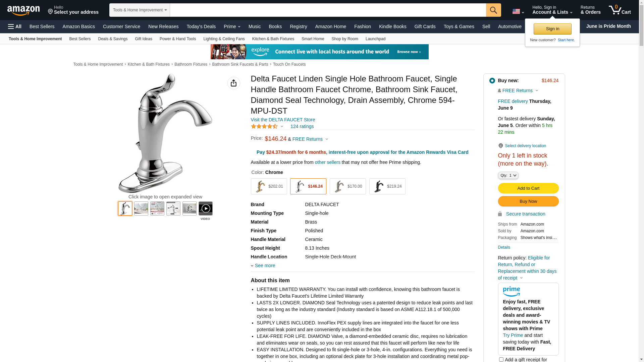Image resolution: width=644 pixels, height=362 pixels.
Task: Click the share icon near product image
Action: (234, 83)
